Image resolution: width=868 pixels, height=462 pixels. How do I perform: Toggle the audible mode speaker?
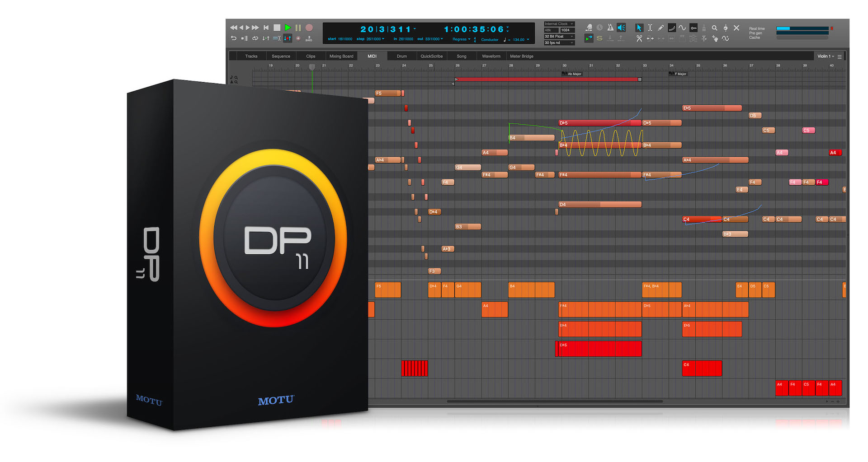(x=622, y=28)
